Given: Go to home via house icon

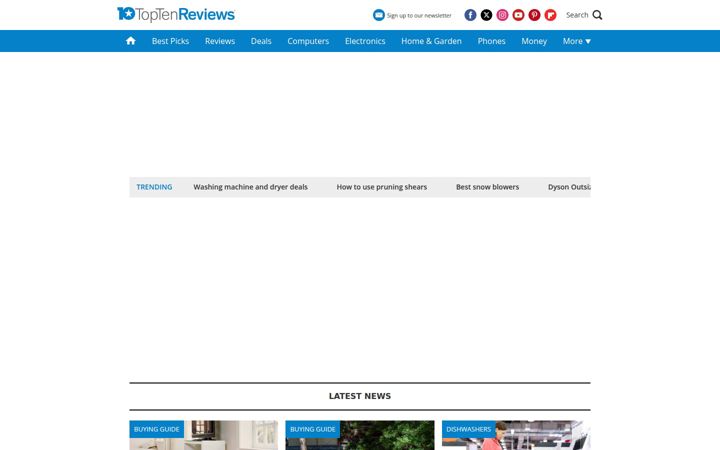Looking at the screenshot, I should (131, 41).
